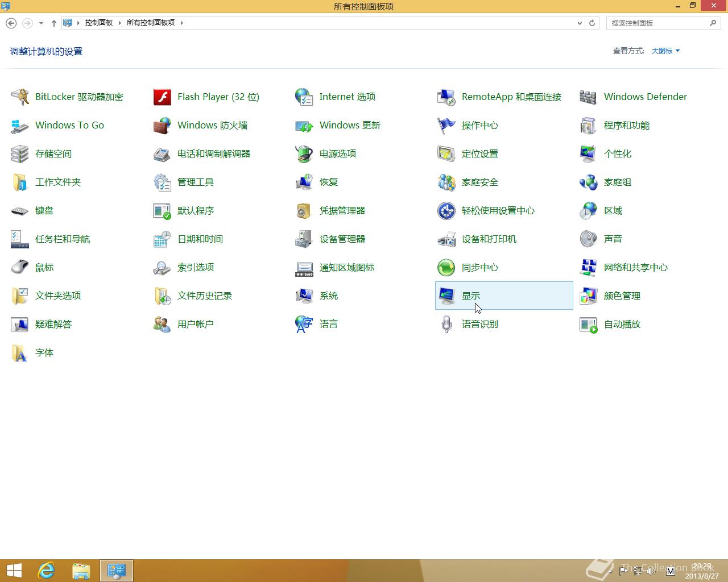Open the 家庭组 spheres icon
This screenshot has height=582, width=728.
tap(589, 182)
